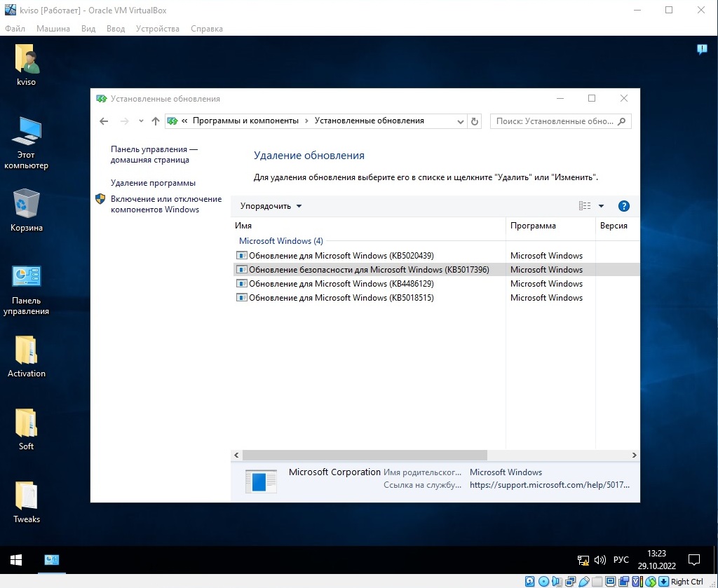This screenshot has height=588, width=718.
Task: Open the notification center icon in taskbar
Action: (x=694, y=560)
